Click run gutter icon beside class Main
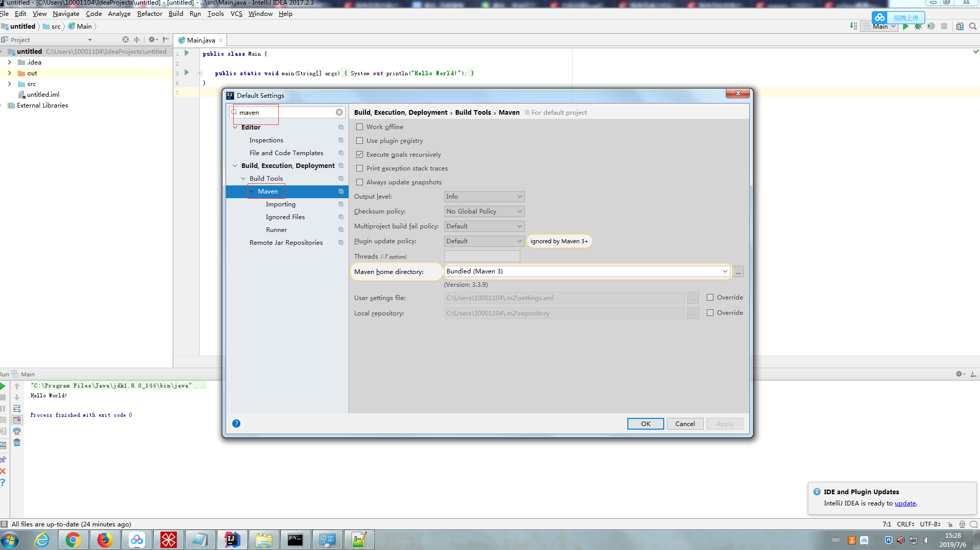 187,53
